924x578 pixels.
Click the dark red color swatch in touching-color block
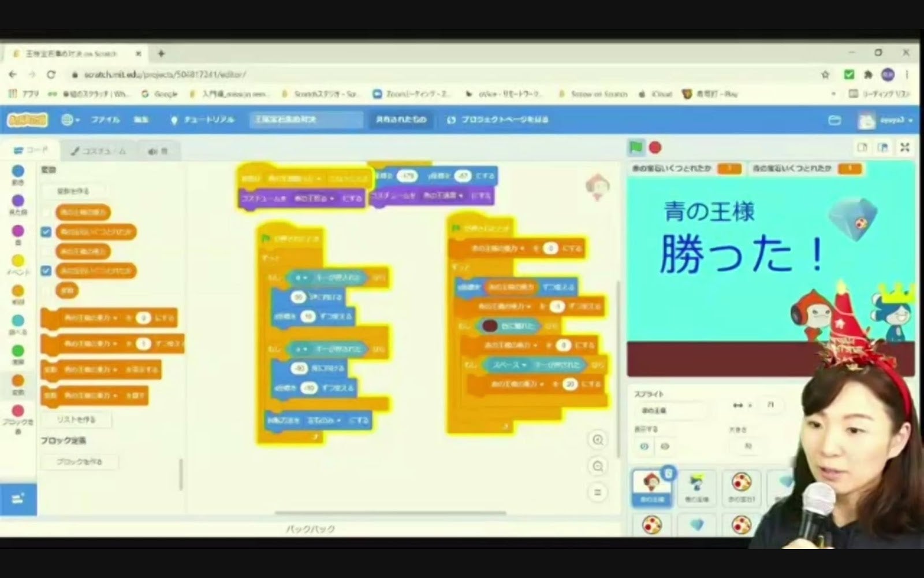(x=490, y=326)
